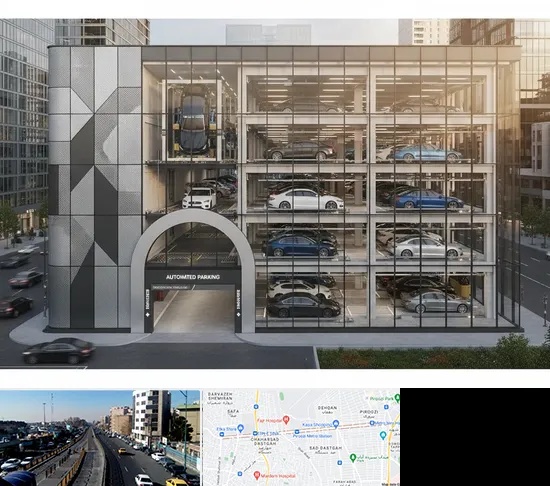The width and height of the screenshot is (550, 486).
Task: Open the highway street photo thumbnail
Action: tap(100, 438)
